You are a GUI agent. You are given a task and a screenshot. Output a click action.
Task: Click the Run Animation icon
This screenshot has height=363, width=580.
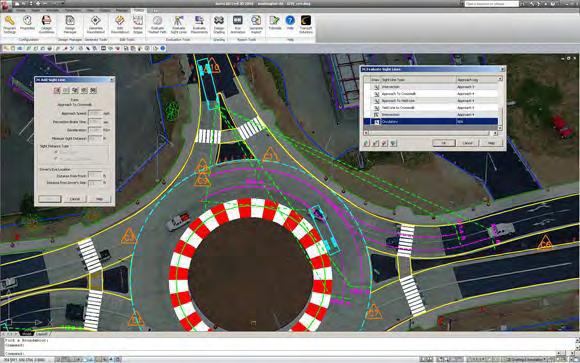click(237, 25)
